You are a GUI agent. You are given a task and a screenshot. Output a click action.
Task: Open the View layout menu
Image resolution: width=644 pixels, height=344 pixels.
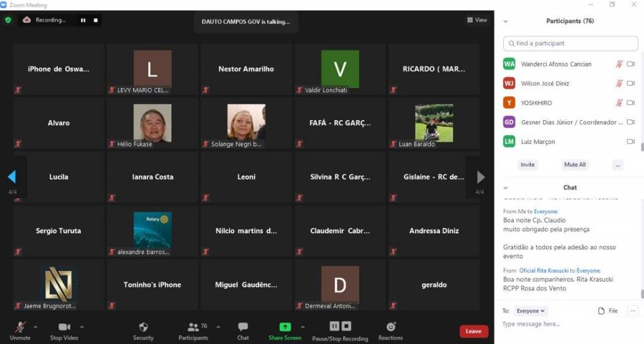tap(477, 20)
